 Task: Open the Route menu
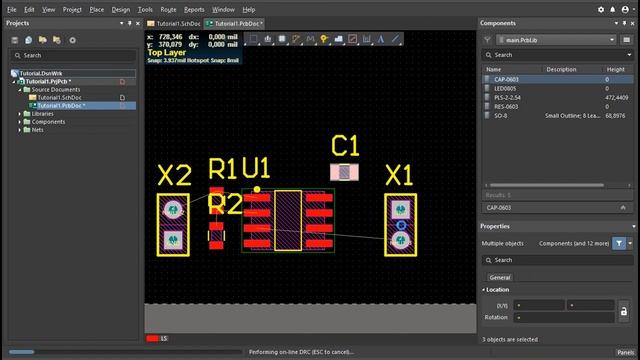(168, 9)
